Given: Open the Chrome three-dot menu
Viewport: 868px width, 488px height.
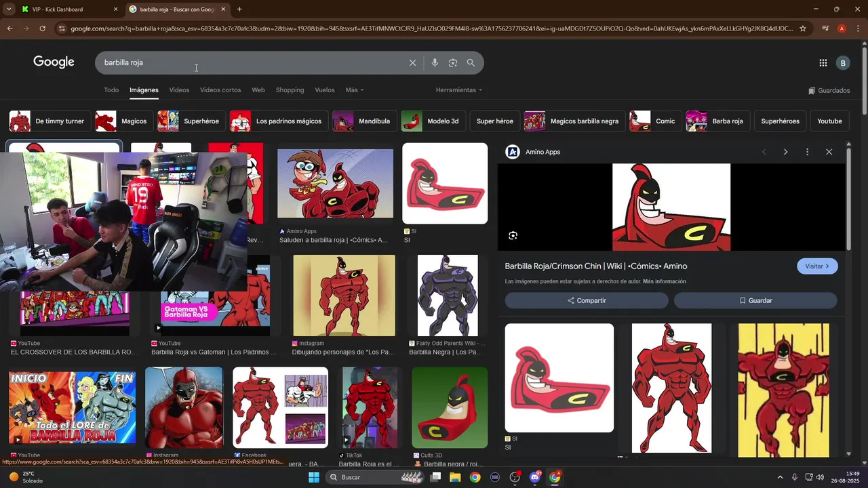Looking at the screenshot, I should pos(858,28).
